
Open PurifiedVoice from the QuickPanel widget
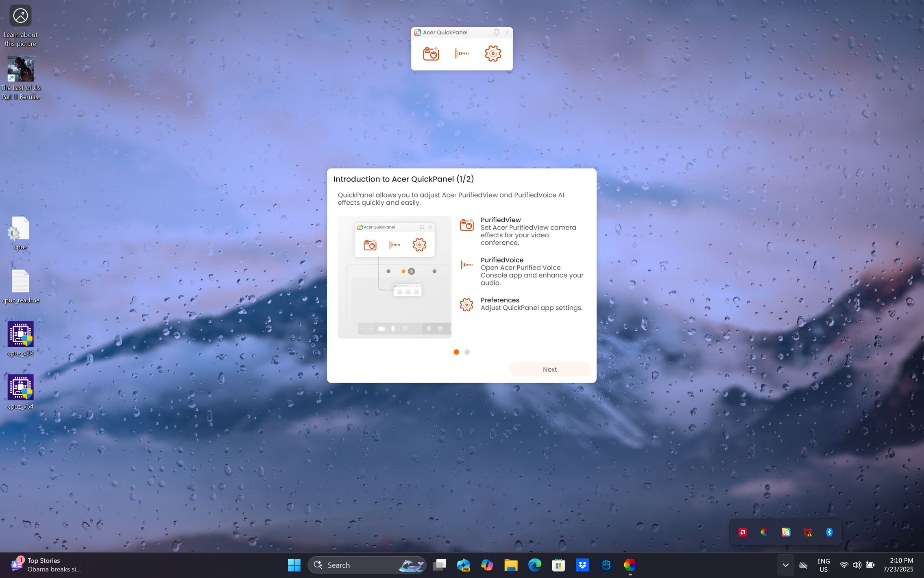[x=462, y=53]
